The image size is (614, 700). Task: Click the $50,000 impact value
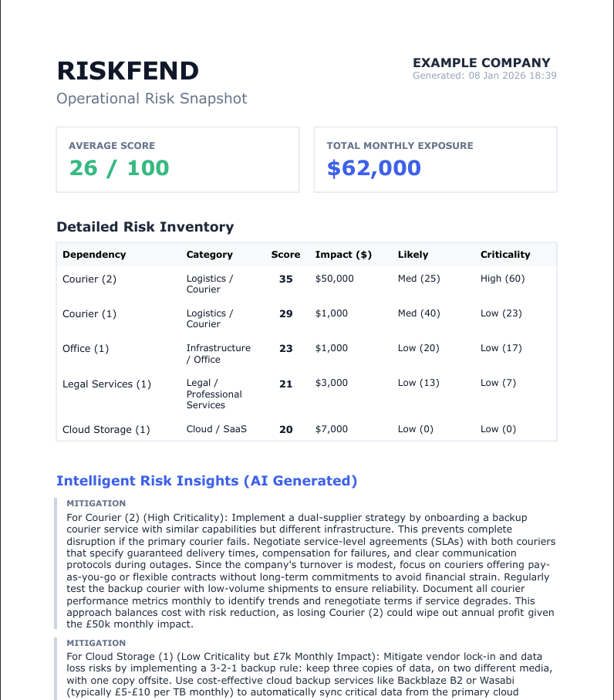(x=334, y=279)
